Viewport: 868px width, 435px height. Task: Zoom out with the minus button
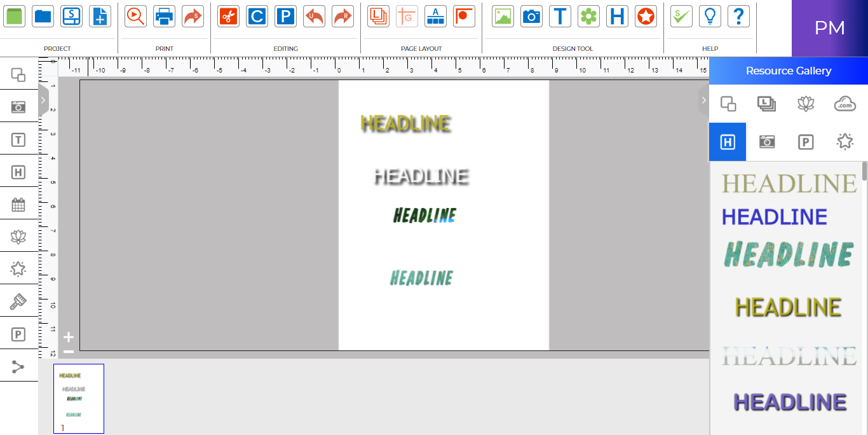69,352
